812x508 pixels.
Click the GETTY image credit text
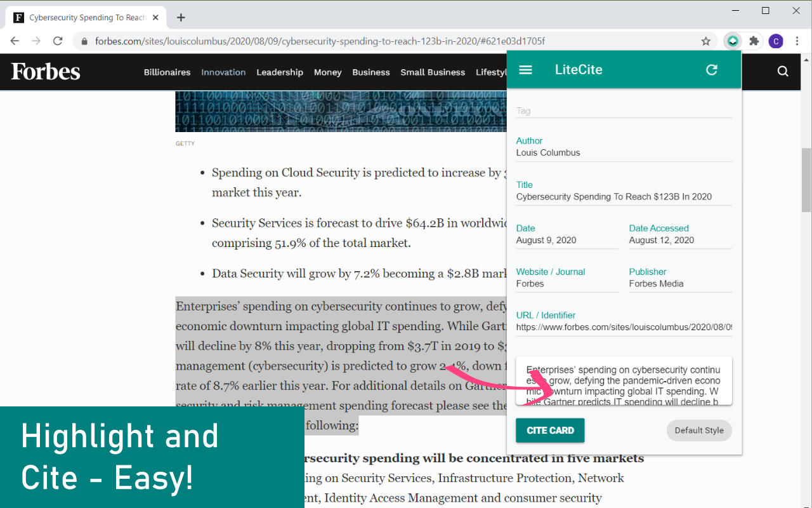point(185,144)
